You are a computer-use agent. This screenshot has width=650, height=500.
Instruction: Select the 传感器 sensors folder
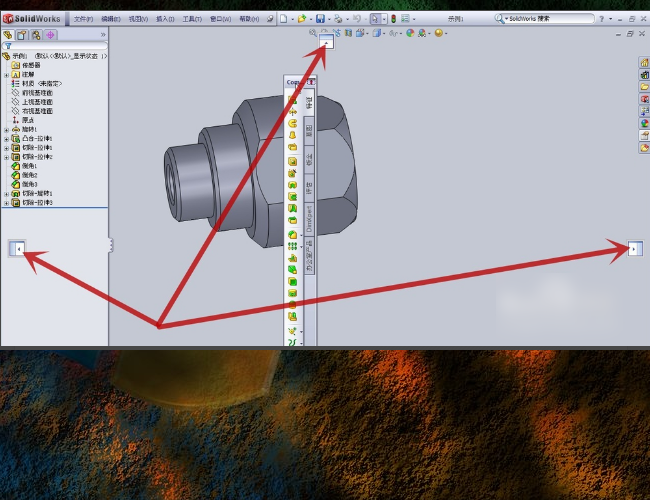coord(26,65)
